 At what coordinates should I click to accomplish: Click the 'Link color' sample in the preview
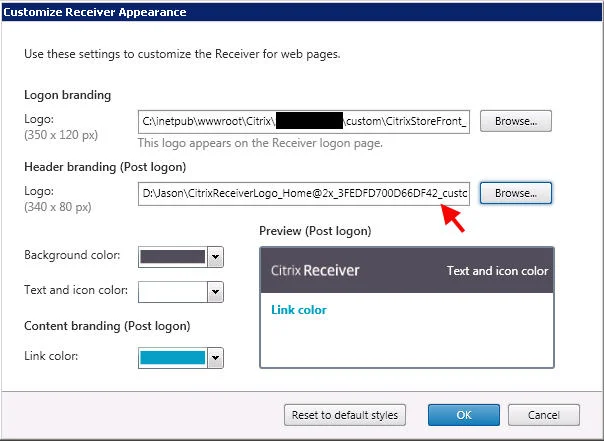299,310
